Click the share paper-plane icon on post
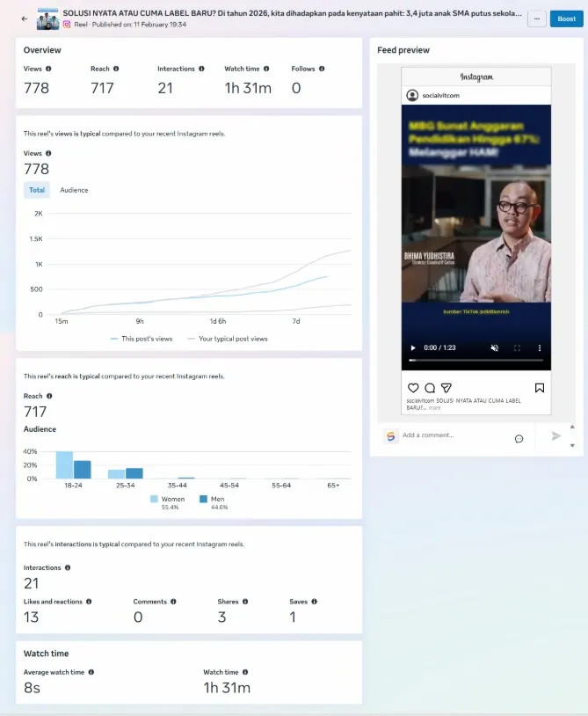Screen dimensions: 588x716 tap(446, 388)
